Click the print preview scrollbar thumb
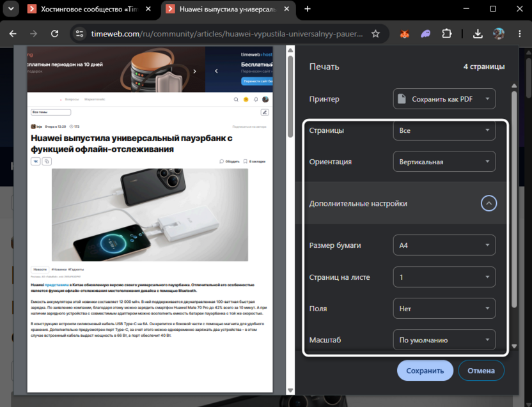The image size is (532, 407). click(290, 96)
